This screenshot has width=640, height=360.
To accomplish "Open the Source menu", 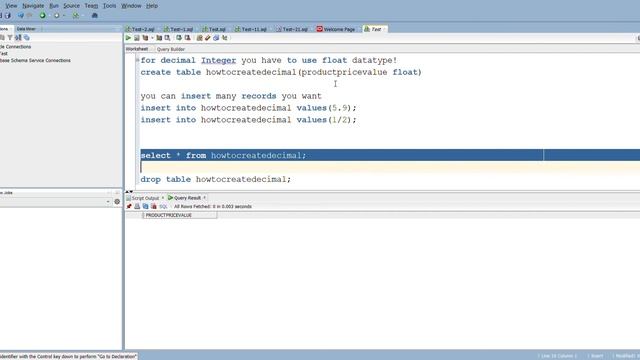I will 71,6.
